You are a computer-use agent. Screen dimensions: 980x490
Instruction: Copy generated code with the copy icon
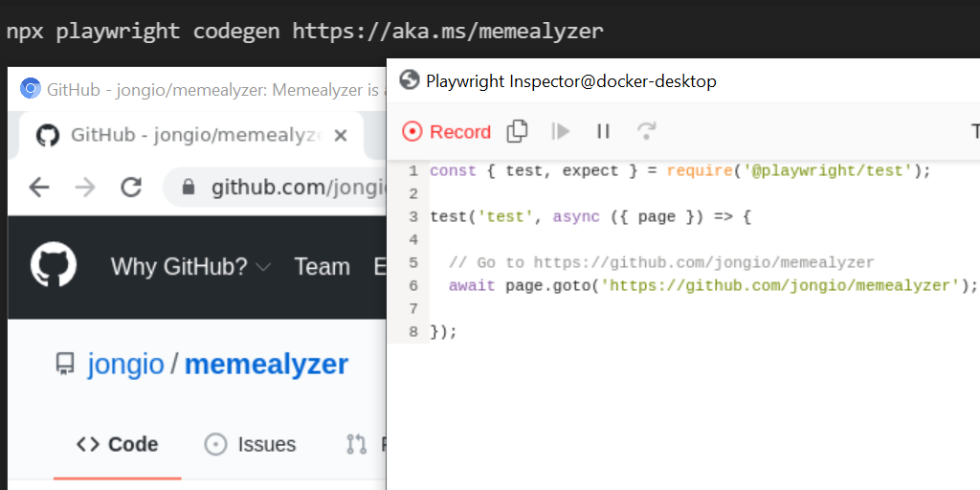pyautogui.click(x=517, y=131)
